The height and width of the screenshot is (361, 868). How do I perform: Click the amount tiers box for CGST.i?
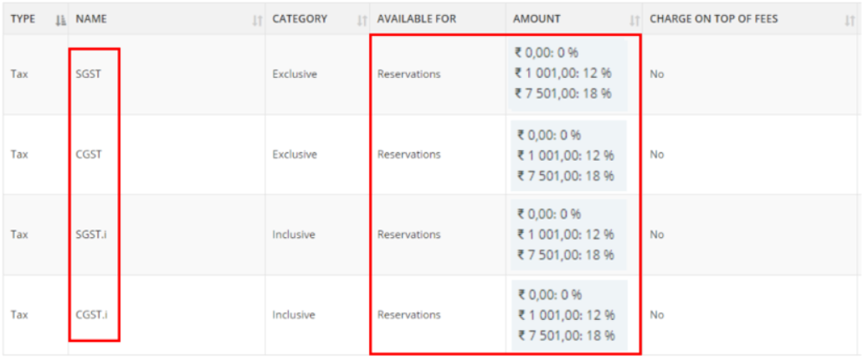[569, 315]
